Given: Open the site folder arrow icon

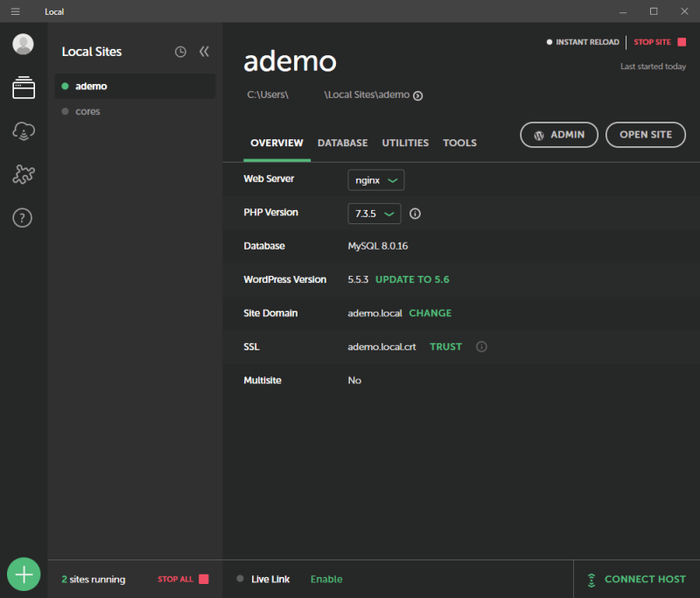Looking at the screenshot, I should (x=418, y=95).
